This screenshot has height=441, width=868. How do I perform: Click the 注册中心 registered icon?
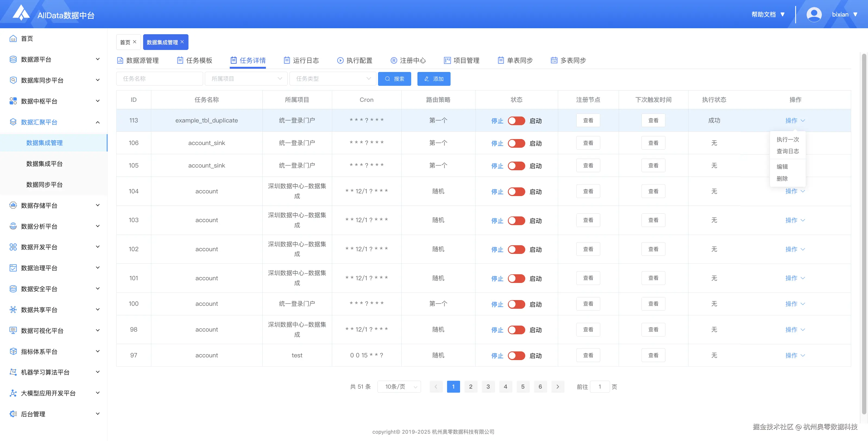[x=394, y=60]
